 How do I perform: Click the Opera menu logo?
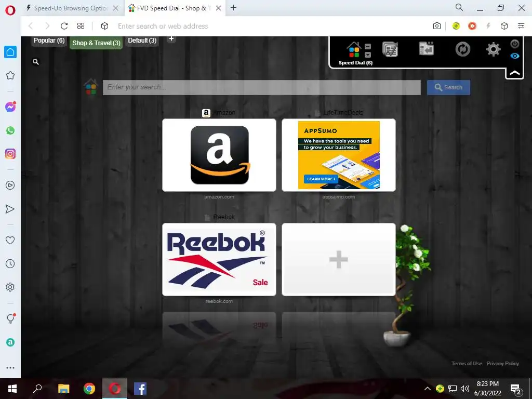[x=10, y=10]
